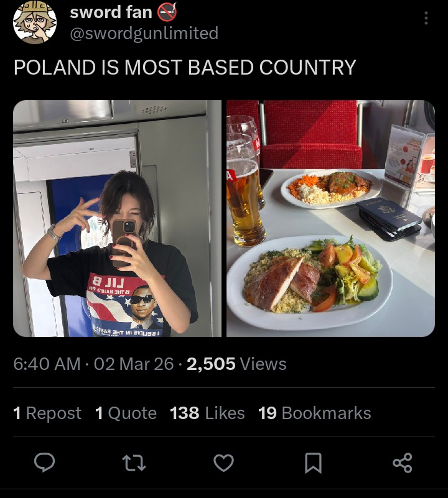
Task: Show who gave the 138 Likes
Action: tap(207, 413)
